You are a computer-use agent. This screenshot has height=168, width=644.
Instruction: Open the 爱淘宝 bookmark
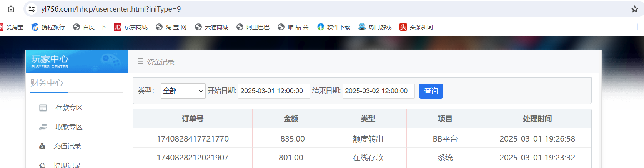[x=12, y=27]
